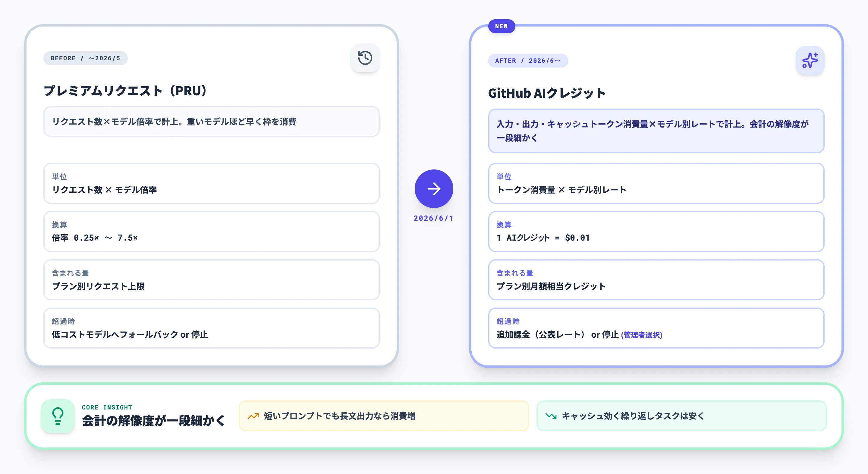Click the トークン消費量 × モデル別レート row
Screen dimensions: 868x474
(656, 183)
